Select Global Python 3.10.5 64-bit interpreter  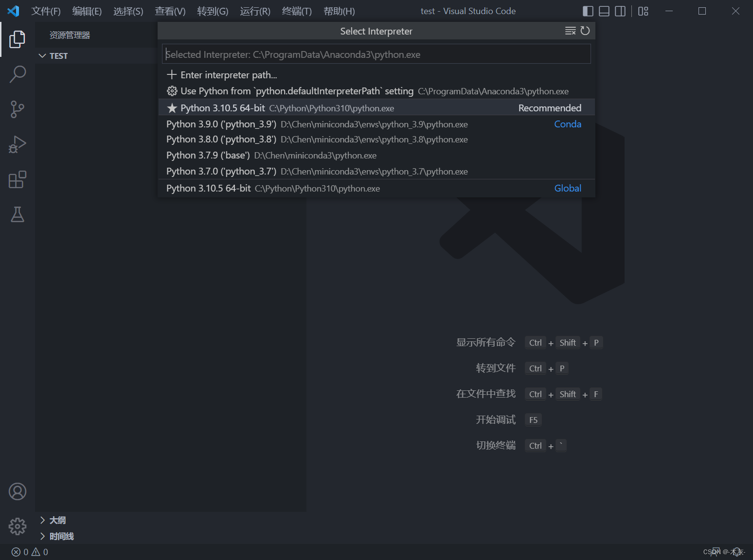click(x=376, y=188)
